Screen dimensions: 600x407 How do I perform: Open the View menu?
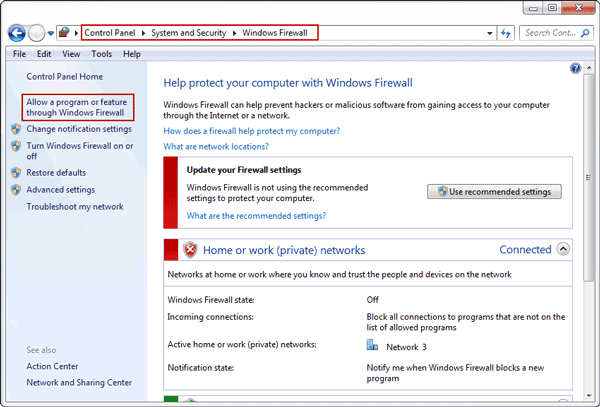pos(71,54)
